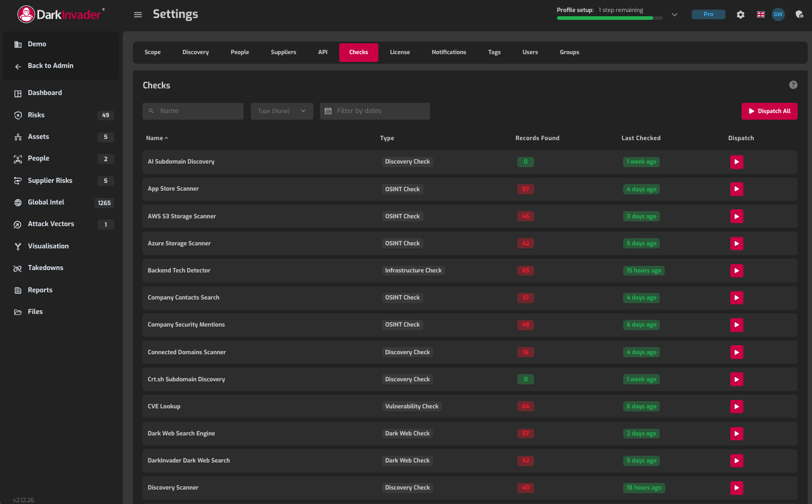Focus the Name search field
Image resolution: width=812 pixels, height=504 pixels.
point(193,111)
